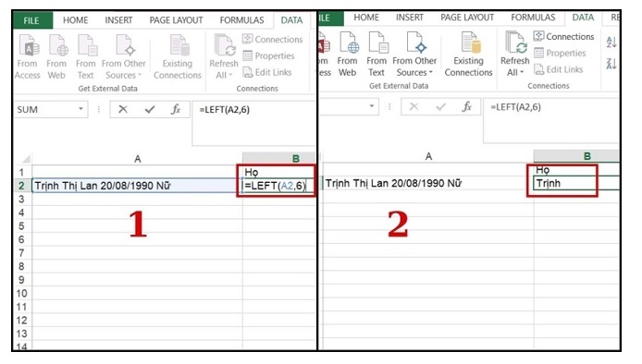Click formula bar text in left window

point(225,110)
